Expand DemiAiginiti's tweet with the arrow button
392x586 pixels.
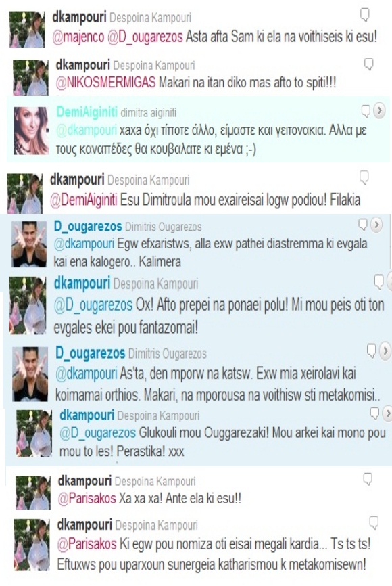coord(379,110)
